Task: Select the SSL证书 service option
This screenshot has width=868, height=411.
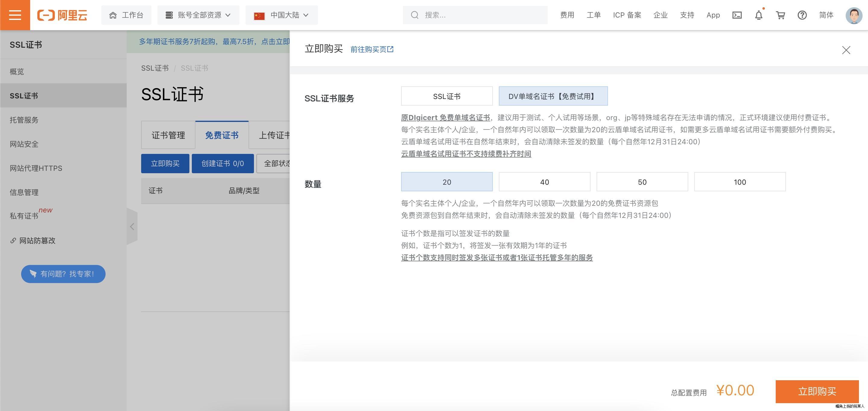Action: (447, 96)
